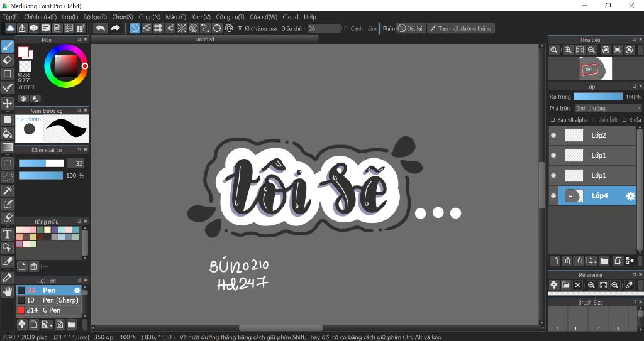644x341 pixels.
Task: Select the rectangular Select tool
Action: [x=8, y=163]
